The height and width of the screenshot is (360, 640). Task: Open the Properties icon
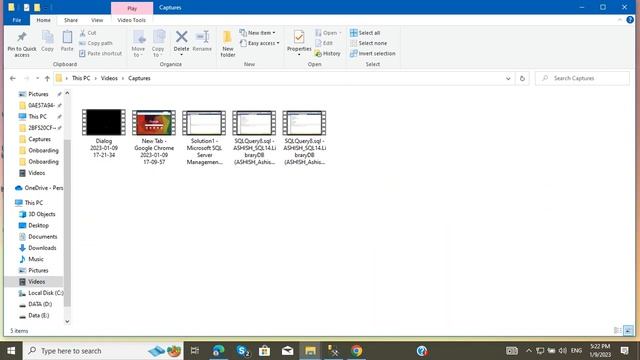point(299,37)
